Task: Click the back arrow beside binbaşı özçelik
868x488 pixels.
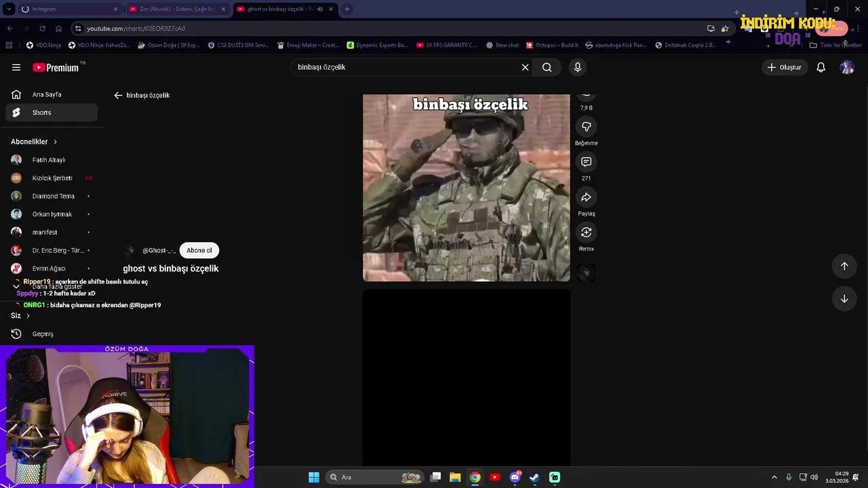Action: pyautogui.click(x=118, y=96)
